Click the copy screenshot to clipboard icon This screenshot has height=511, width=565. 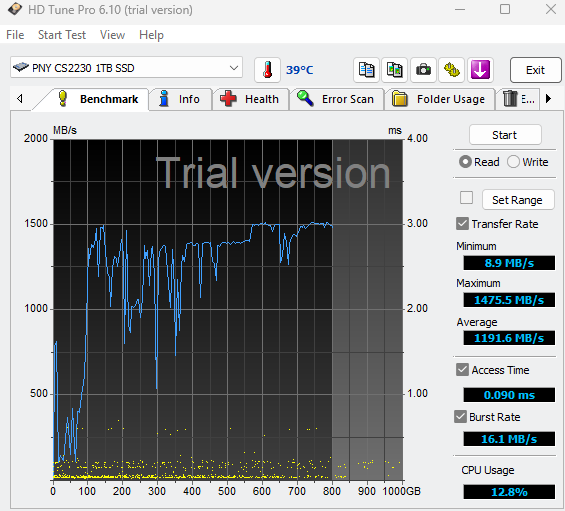click(395, 70)
